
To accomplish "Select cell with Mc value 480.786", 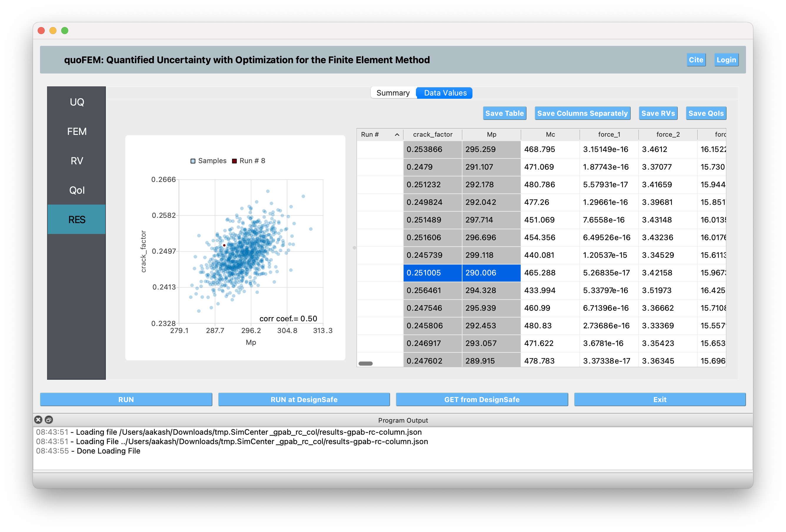I will 550,185.
